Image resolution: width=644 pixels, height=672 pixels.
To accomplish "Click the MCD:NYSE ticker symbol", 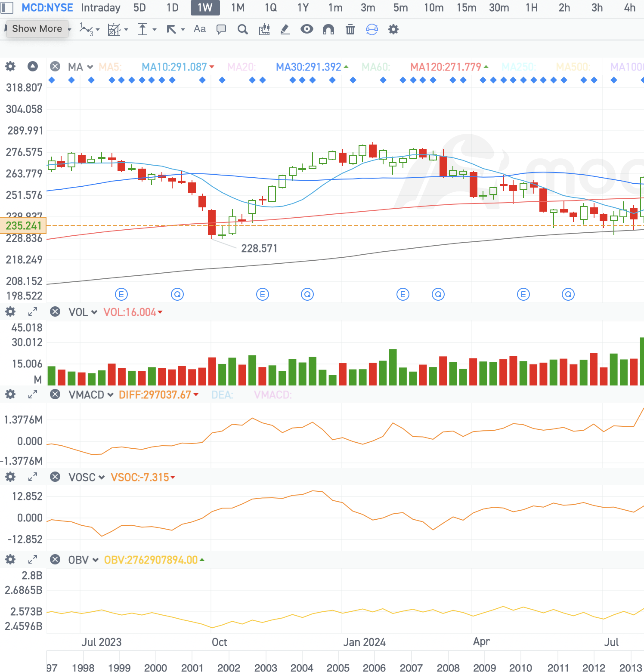I will coord(47,8).
